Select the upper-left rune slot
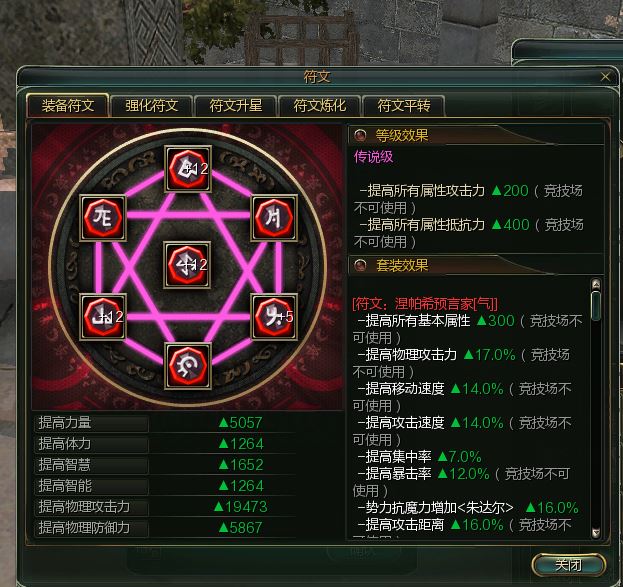The width and height of the screenshot is (623, 587). click(103, 218)
